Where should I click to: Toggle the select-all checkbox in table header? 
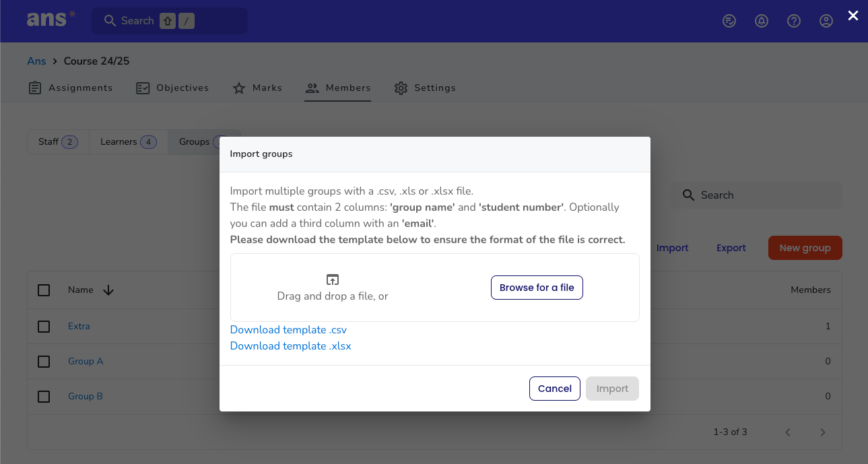(44, 290)
